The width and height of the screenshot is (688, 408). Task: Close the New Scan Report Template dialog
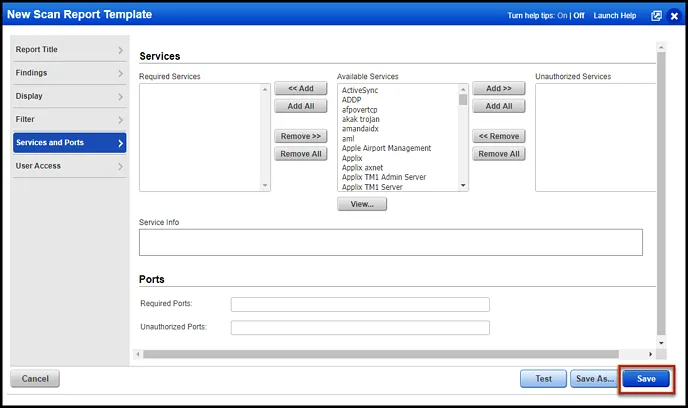674,16
